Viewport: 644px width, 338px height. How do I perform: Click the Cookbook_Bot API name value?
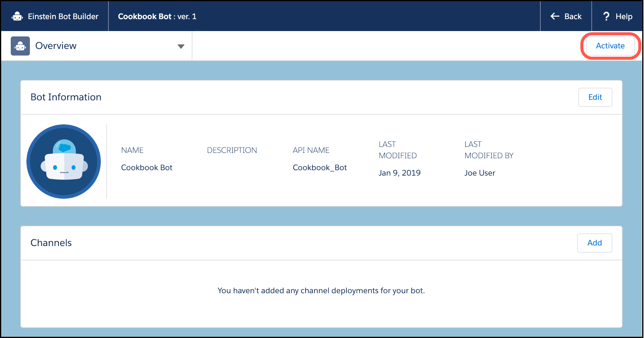coord(320,168)
